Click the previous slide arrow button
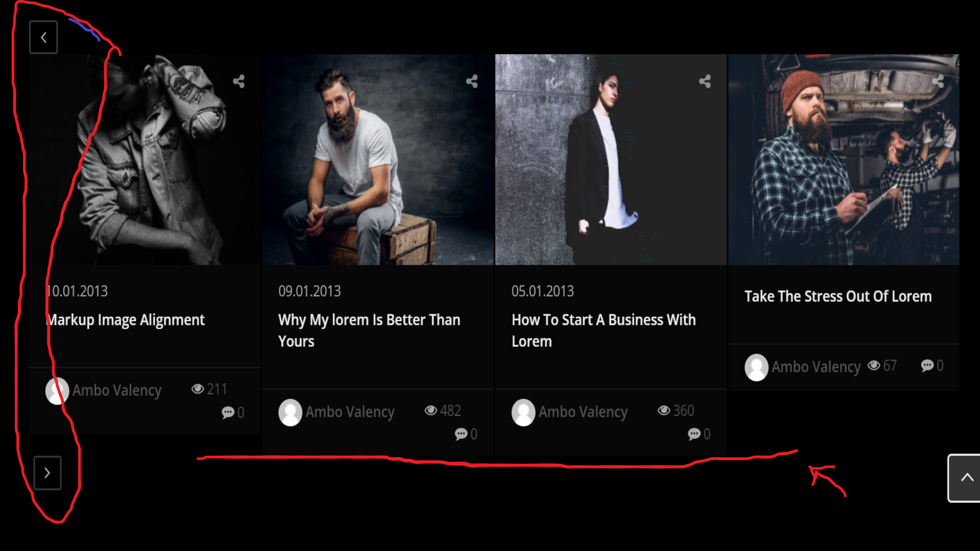The image size is (980, 551). (43, 37)
